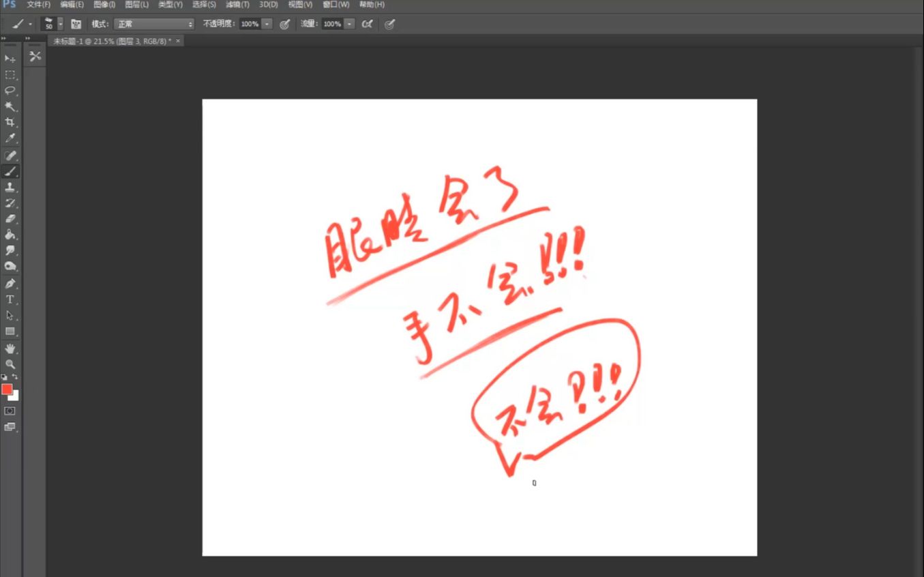Select the Lasso tool
The image size is (924, 577).
10,91
